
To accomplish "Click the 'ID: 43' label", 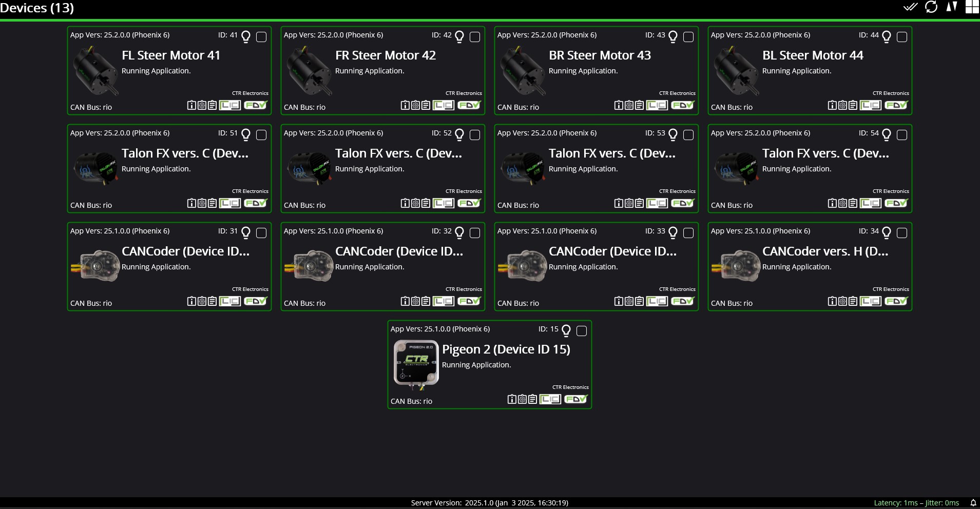I will (655, 35).
